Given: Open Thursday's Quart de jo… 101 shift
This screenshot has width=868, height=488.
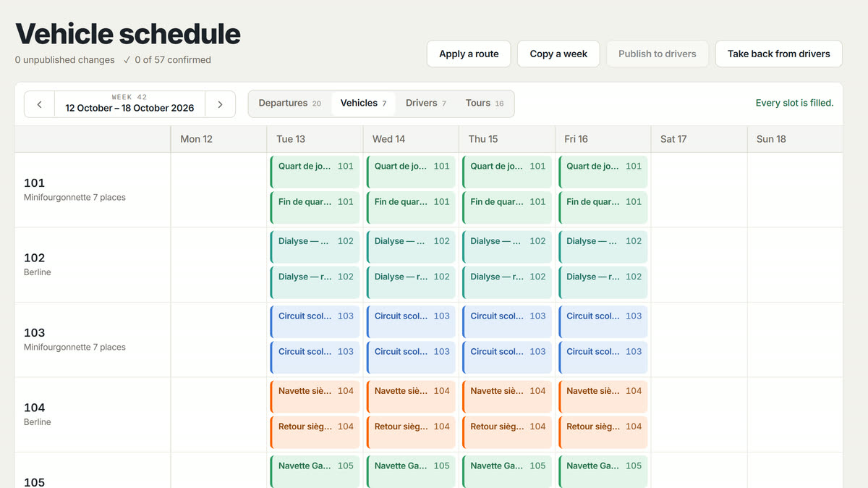Looking at the screenshot, I should (x=506, y=172).
